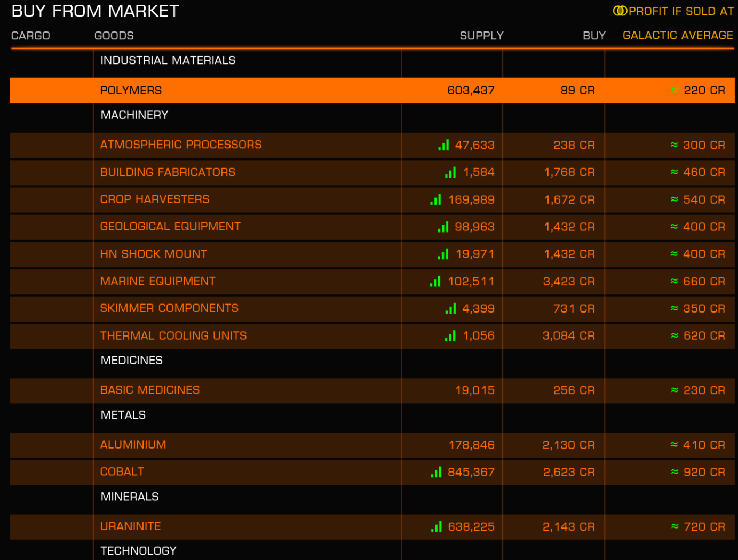Click the Polymers buy price 89 CR
738x560 pixels.
pyautogui.click(x=577, y=91)
